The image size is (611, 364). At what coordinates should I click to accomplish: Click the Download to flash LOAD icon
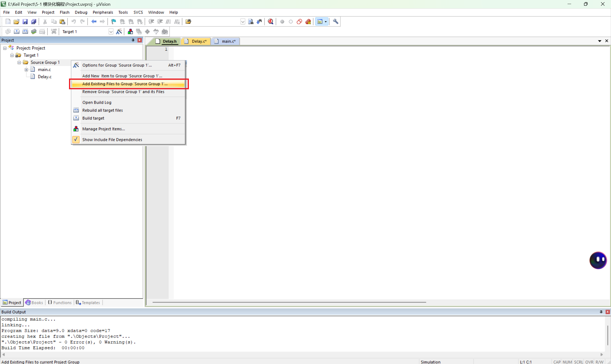point(54,32)
